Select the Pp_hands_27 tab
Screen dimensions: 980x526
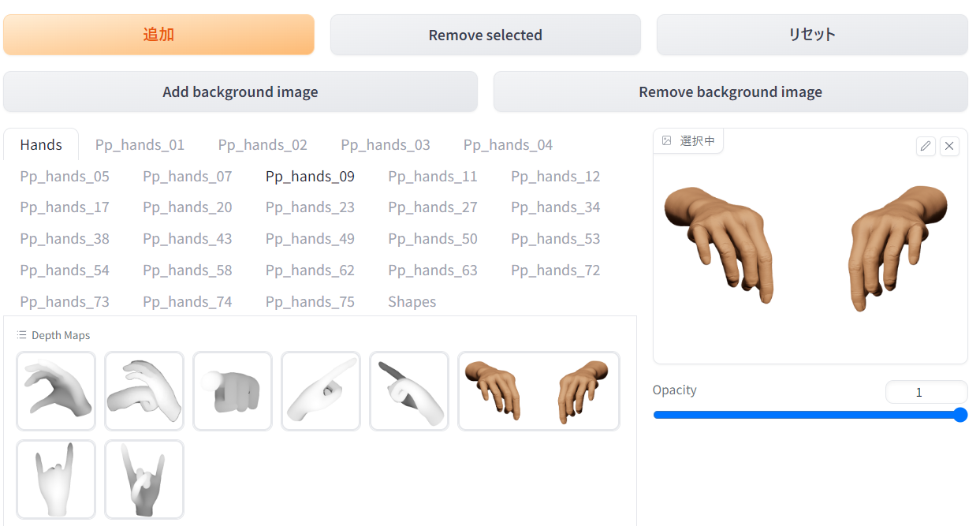pos(433,207)
